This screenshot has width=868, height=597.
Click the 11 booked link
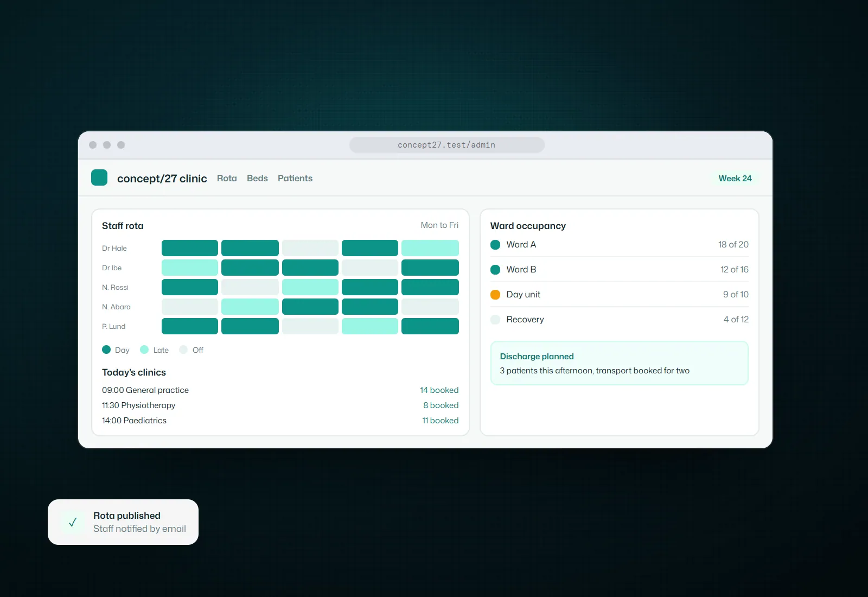tap(441, 421)
